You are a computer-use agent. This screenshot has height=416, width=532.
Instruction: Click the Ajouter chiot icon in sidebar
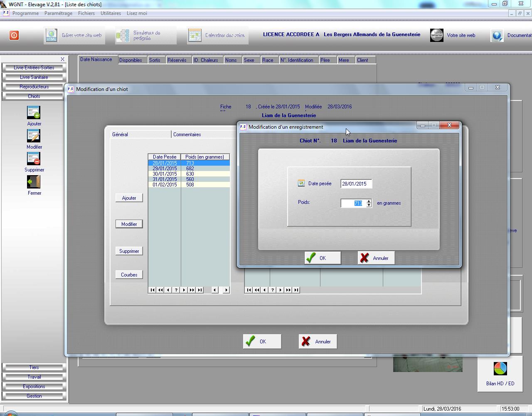click(x=34, y=113)
